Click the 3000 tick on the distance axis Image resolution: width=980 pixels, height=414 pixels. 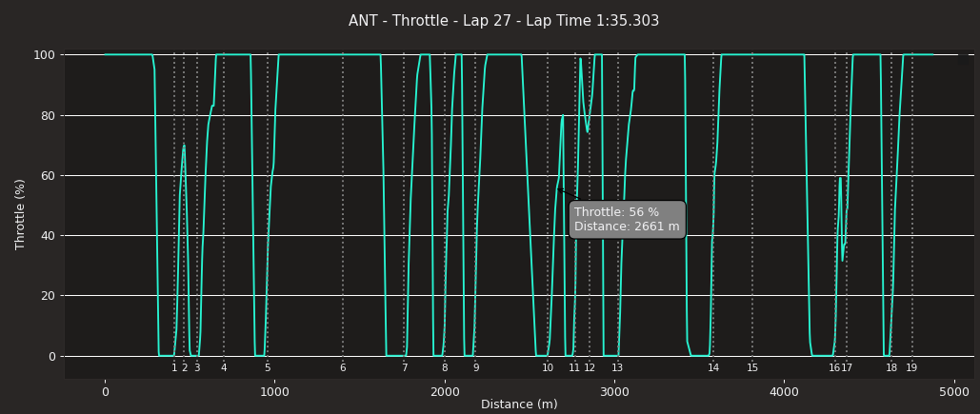[x=614, y=391]
